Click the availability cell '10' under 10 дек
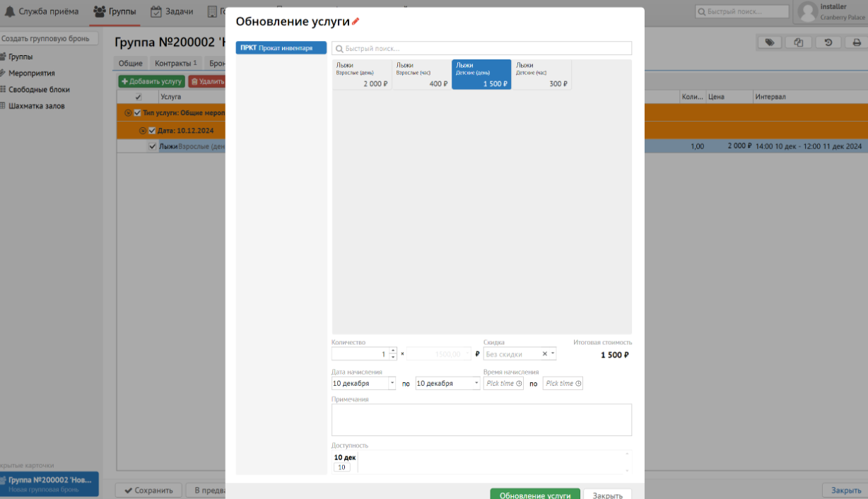 point(342,467)
